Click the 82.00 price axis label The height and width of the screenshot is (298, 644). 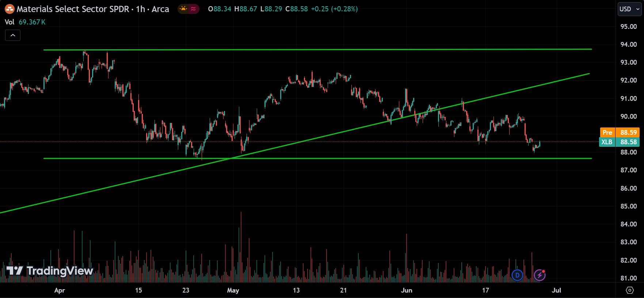click(x=629, y=260)
